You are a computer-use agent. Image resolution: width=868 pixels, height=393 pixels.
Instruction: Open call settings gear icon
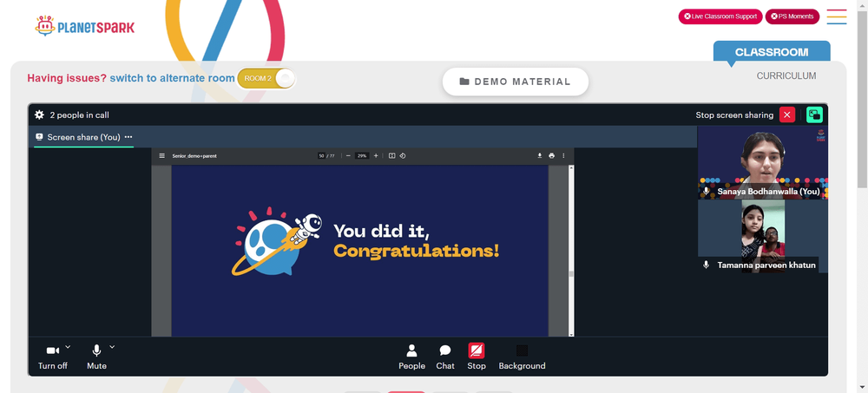tap(39, 115)
